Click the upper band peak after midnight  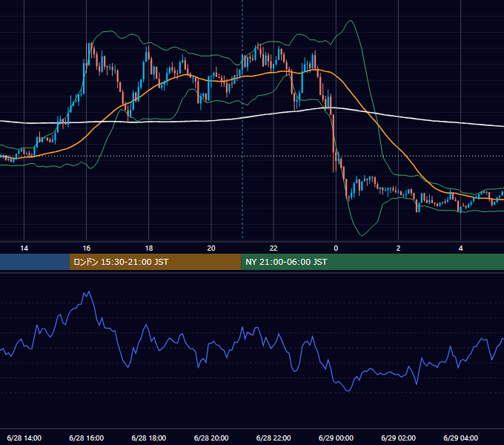pos(351,21)
